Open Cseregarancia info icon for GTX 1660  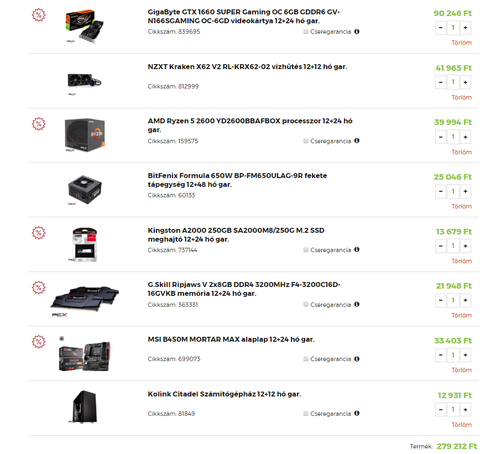pyautogui.click(x=357, y=32)
